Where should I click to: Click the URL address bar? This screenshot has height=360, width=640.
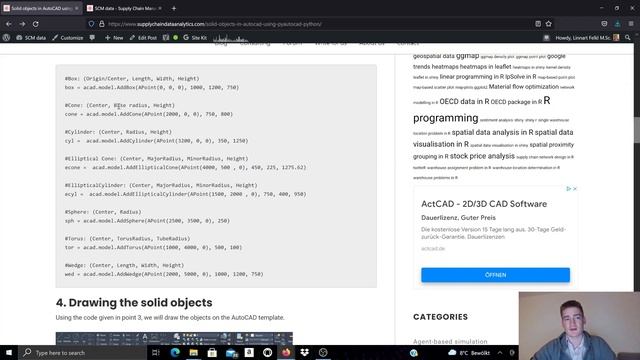point(310,24)
